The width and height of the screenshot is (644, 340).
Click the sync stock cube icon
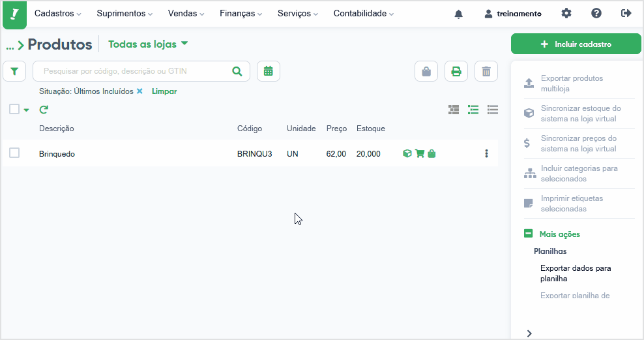529,113
